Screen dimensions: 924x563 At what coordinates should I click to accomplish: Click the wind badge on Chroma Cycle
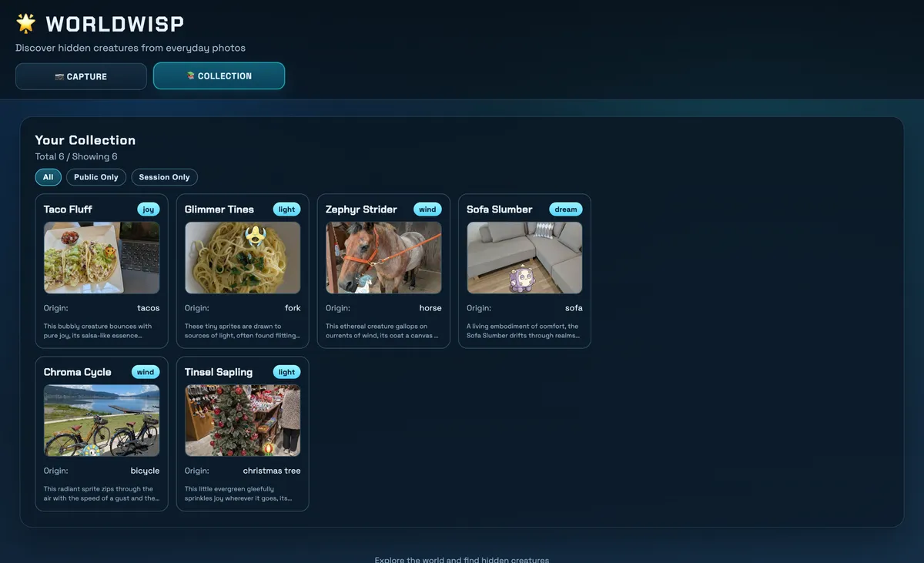coord(146,371)
